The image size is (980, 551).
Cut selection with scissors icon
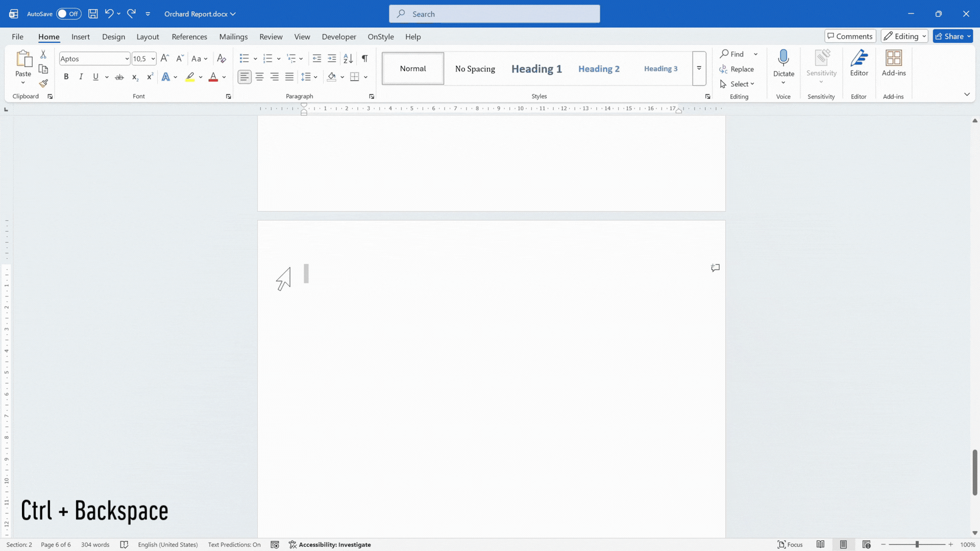[43, 54]
